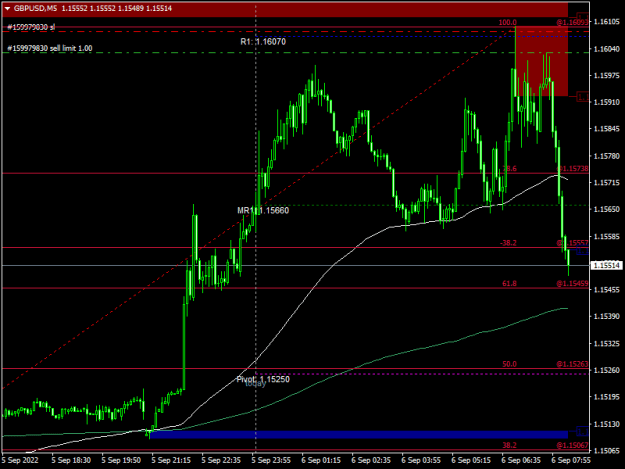This screenshot has height=469, width=625.
Task: Click the 5 Sep 2022 time label
Action: [20, 460]
